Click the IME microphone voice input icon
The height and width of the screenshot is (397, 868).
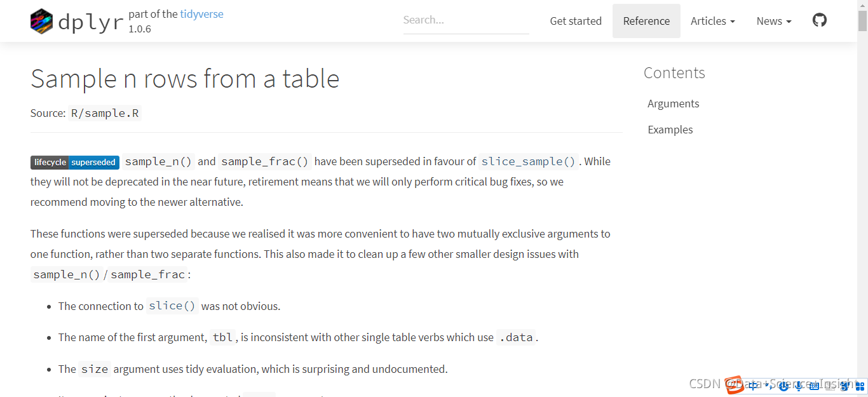tap(798, 386)
